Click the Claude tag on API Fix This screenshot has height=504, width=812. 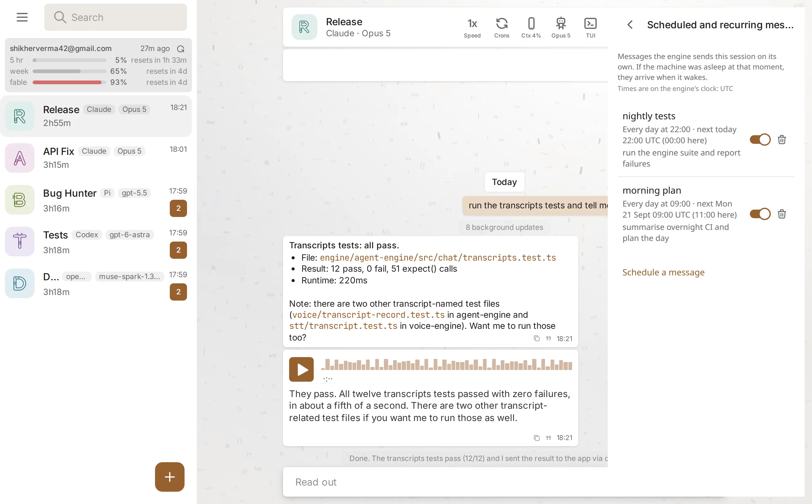(94, 151)
